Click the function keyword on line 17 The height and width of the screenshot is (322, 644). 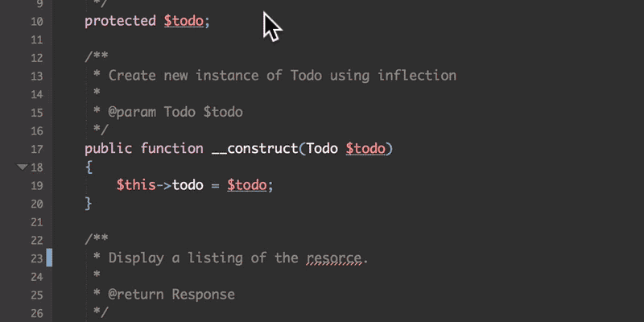[171, 149]
